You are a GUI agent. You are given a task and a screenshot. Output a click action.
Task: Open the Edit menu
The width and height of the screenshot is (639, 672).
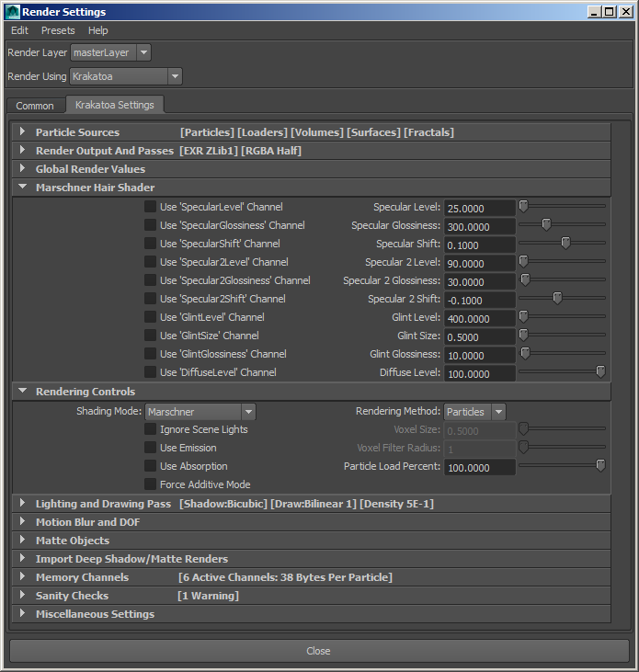[x=19, y=31]
